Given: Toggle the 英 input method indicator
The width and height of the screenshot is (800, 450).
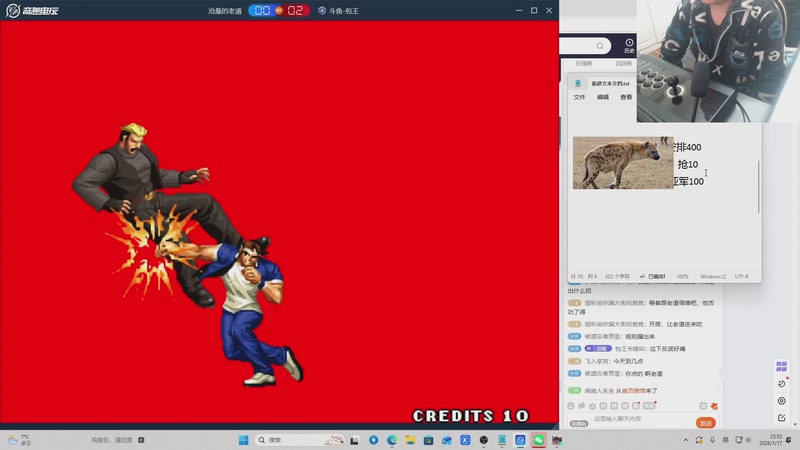Looking at the screenshot, I should [x=726, y=440].
